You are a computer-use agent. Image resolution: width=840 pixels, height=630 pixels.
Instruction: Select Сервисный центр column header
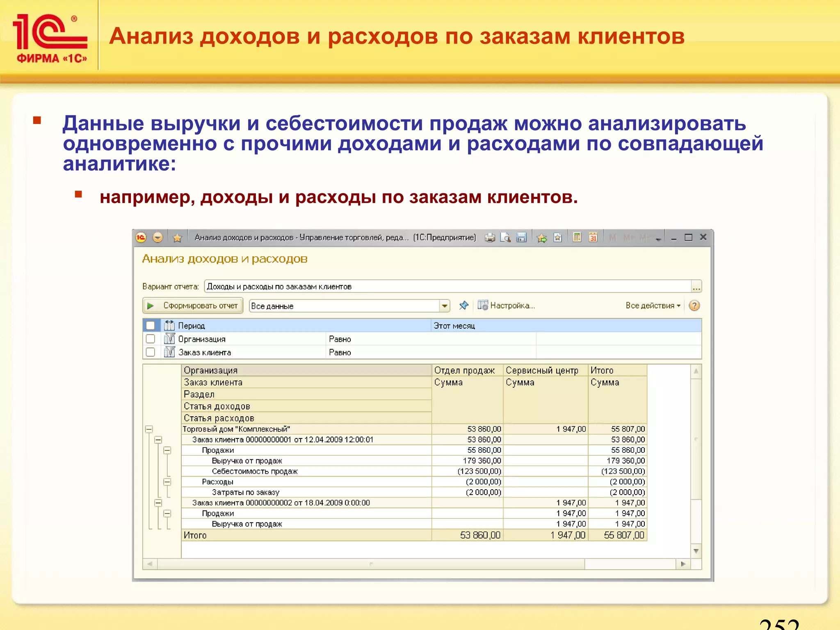click(x=546, y=370)
